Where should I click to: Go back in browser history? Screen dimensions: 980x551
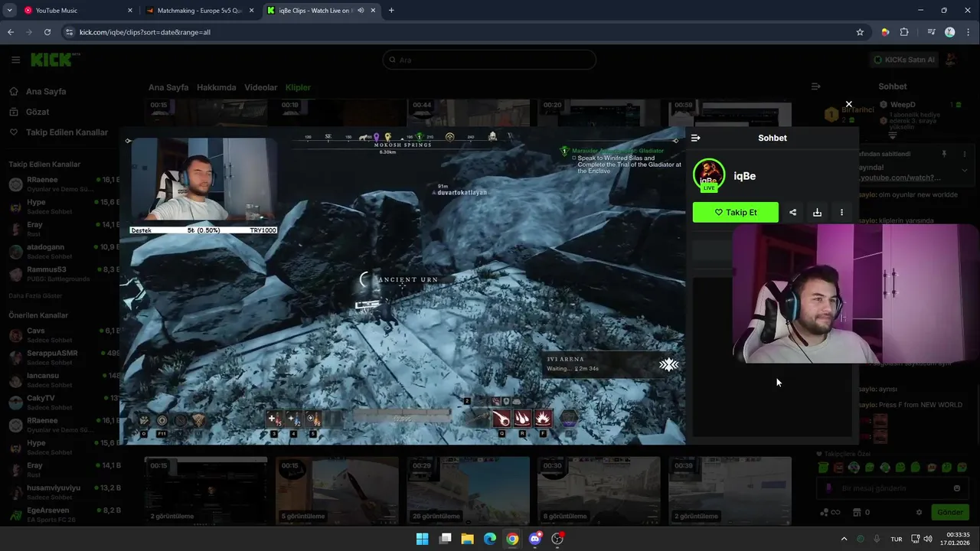click(x=11, y=32)
